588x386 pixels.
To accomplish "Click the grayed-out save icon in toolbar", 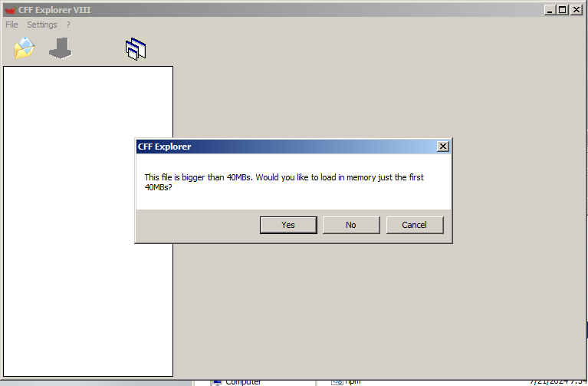I will 61,48.
